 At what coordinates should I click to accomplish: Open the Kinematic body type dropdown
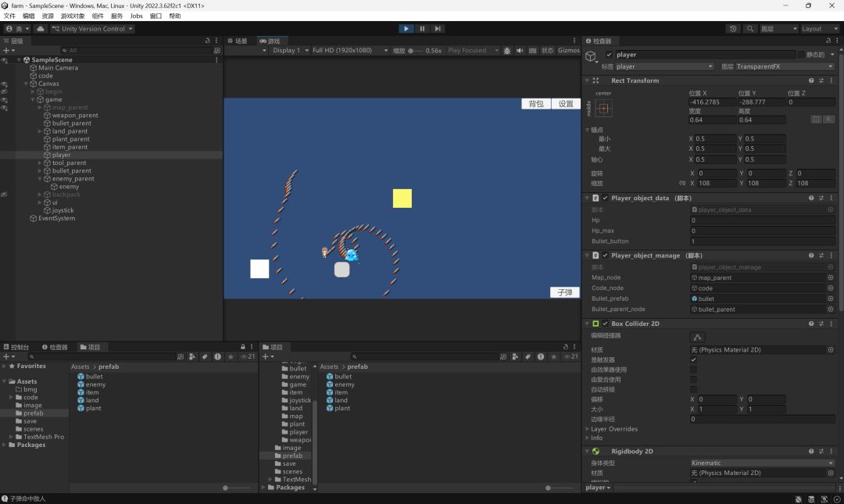[762, 463]
